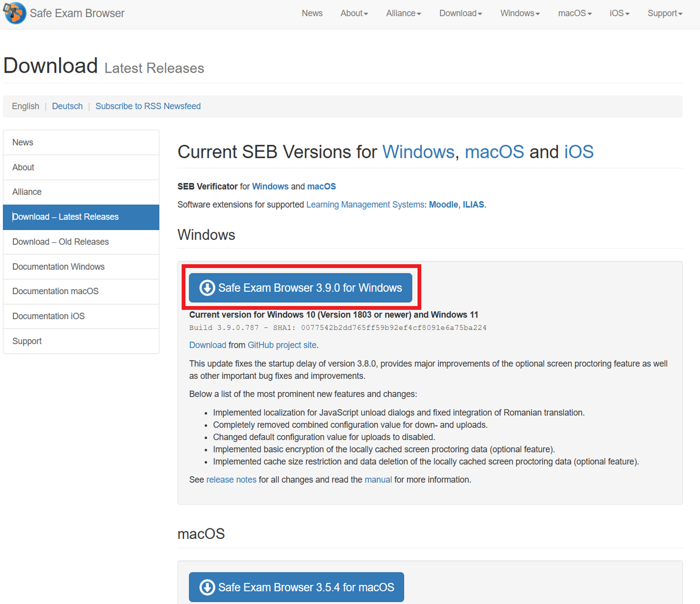Image resolution: width=700 pixels, height=604 pixels.
Task: Click the Windows section heading
Action: [x=206, y=235]
